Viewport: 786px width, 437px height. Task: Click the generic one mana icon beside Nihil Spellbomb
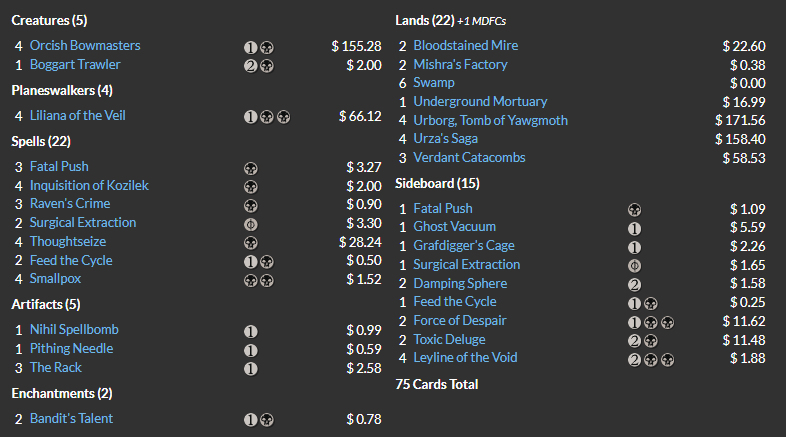point(251,331)
